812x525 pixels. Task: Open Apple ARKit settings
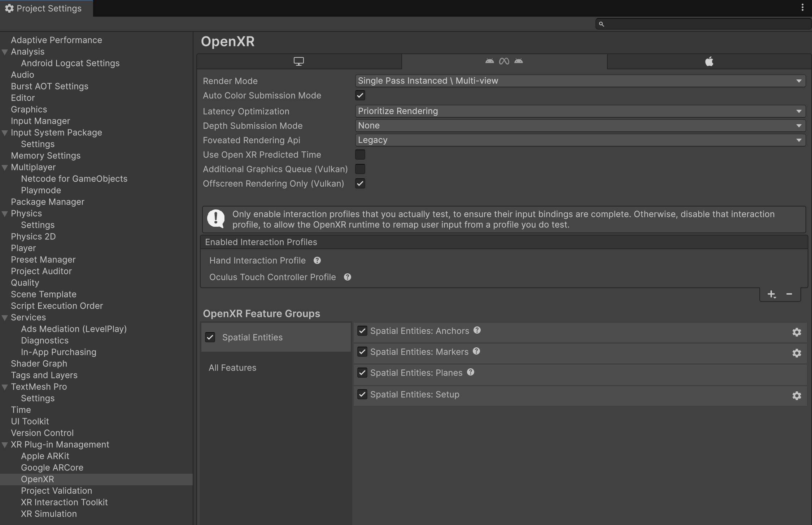(x=45, y=456)
